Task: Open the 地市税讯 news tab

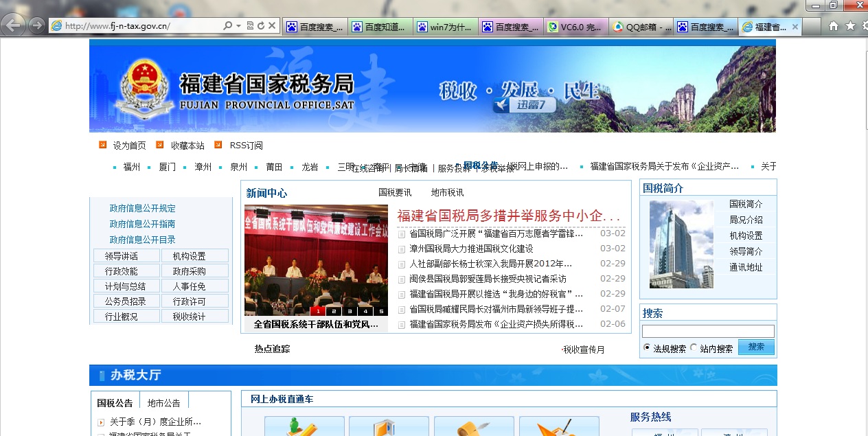Action: pos(447,192)
